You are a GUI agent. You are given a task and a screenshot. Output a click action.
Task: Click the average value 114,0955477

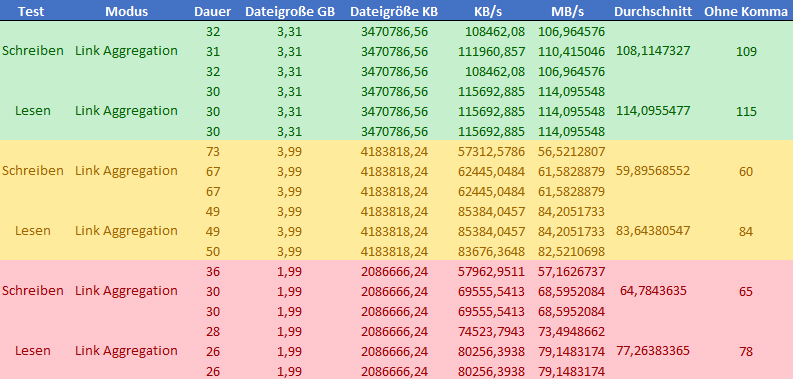[653, 111]
